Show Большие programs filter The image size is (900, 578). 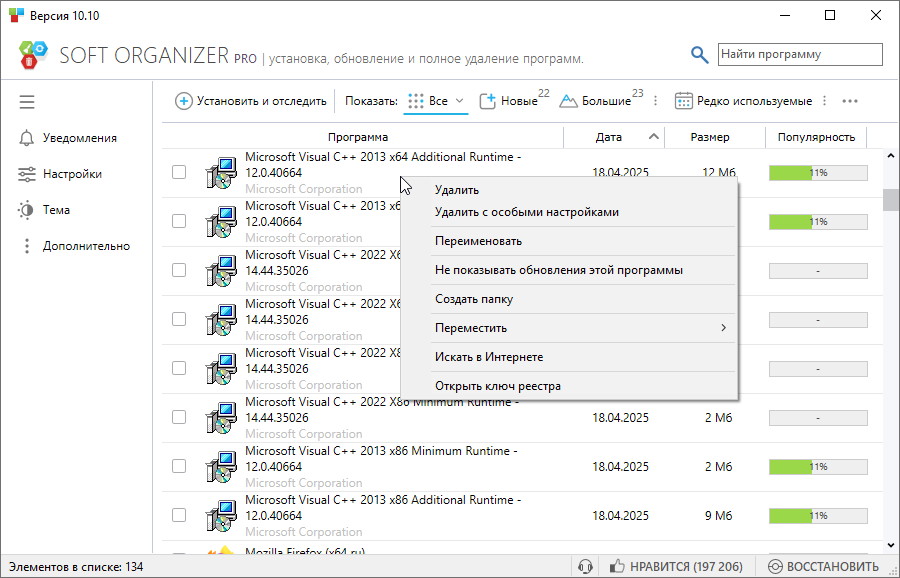pyautogui.click(x=601, y=101)
